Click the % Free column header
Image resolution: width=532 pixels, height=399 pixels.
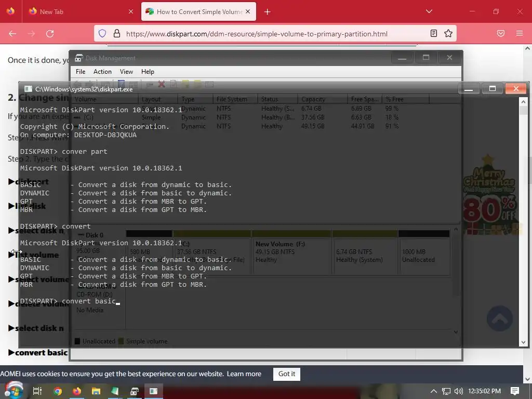pyautogui.click(x=405, y=99)
